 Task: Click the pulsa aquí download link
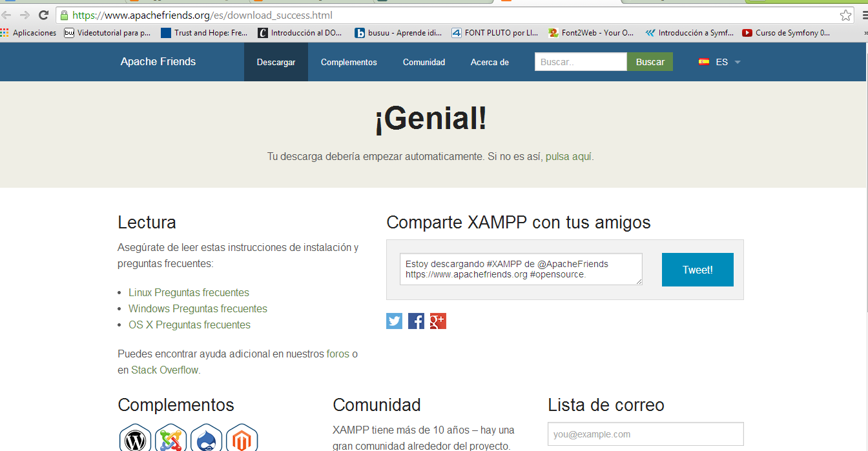point(568,156)
